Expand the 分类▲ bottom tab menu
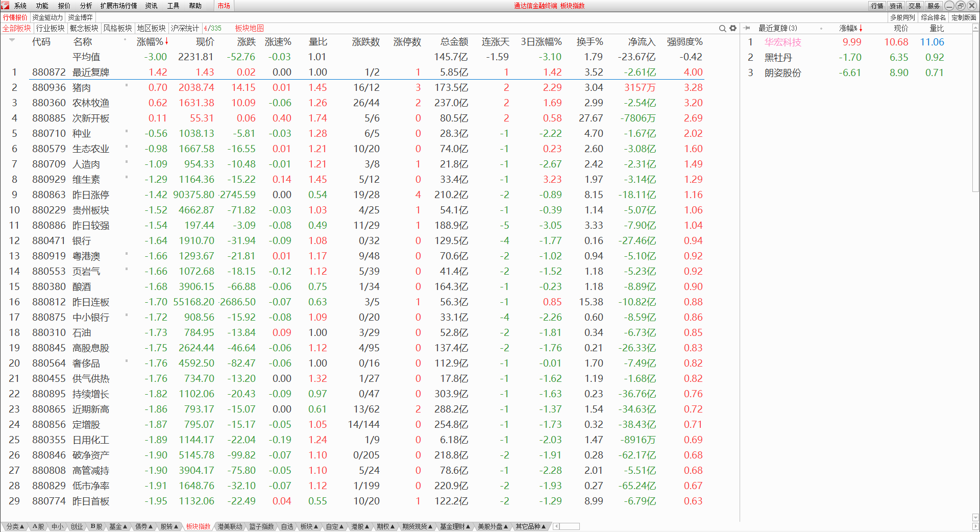 15,526
